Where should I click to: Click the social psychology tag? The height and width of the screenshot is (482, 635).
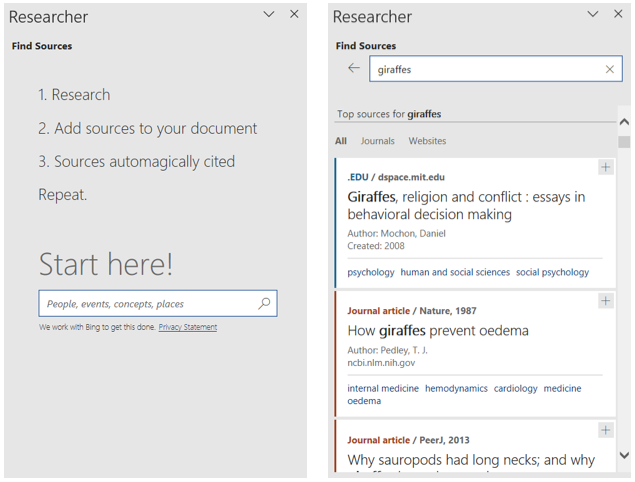pos(552,272)
